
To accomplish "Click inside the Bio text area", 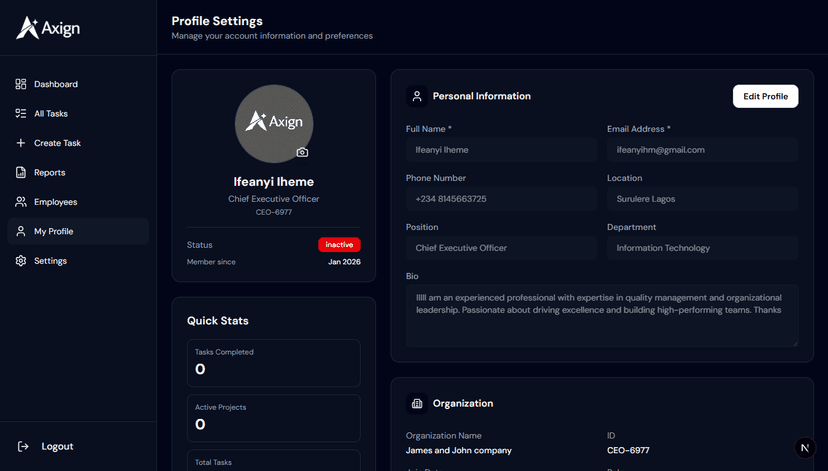I will click(602, 315).
